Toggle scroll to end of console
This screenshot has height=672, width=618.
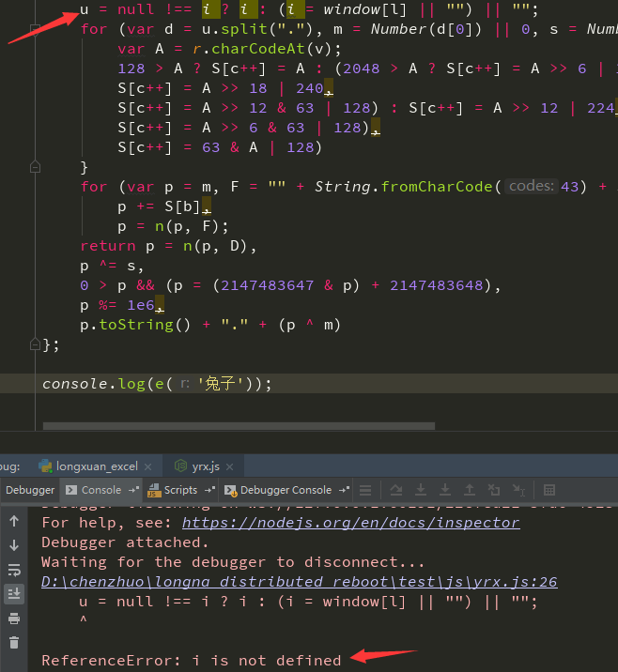[x=14, y=593]
